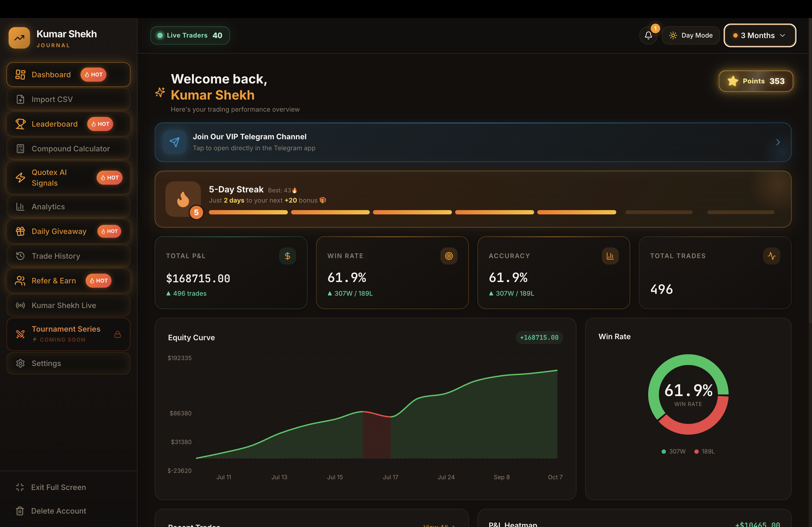The image size is (812, 527).
Task: Click the green 307W legend dot
Action: pyautogui.click(x=664, y=451)
